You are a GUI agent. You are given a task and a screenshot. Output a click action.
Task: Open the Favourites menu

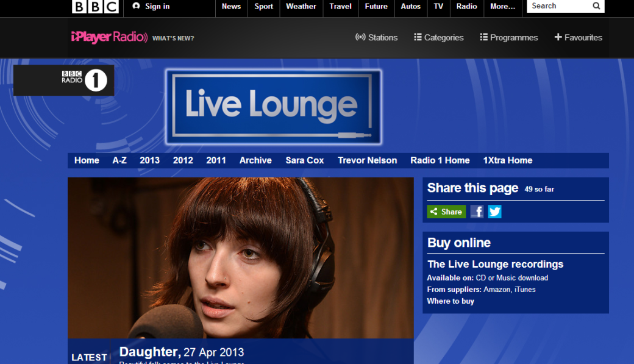pos(578,38)
